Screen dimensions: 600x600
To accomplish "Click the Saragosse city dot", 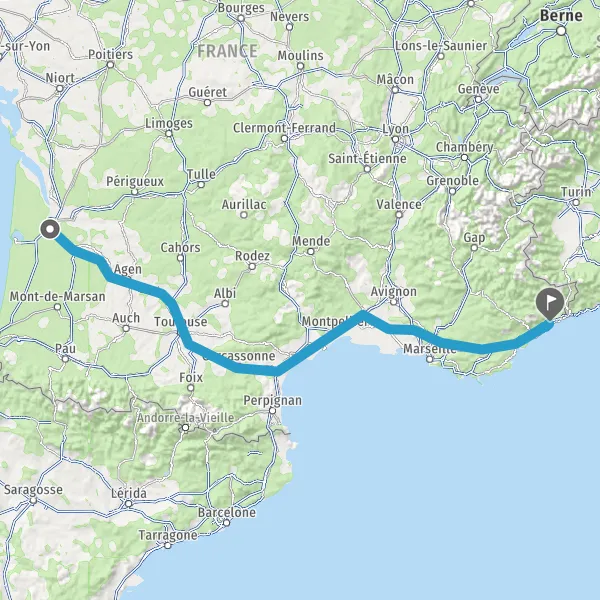I will 33,501.
